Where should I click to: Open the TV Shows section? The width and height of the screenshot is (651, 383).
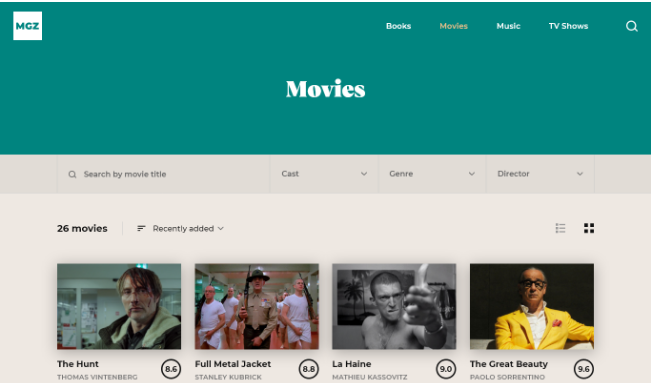click(568, 26)
